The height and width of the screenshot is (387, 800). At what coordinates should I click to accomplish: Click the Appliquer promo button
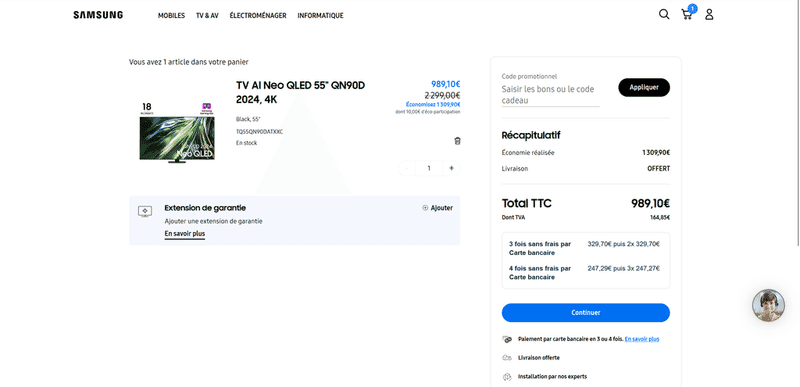coord(644,87)
